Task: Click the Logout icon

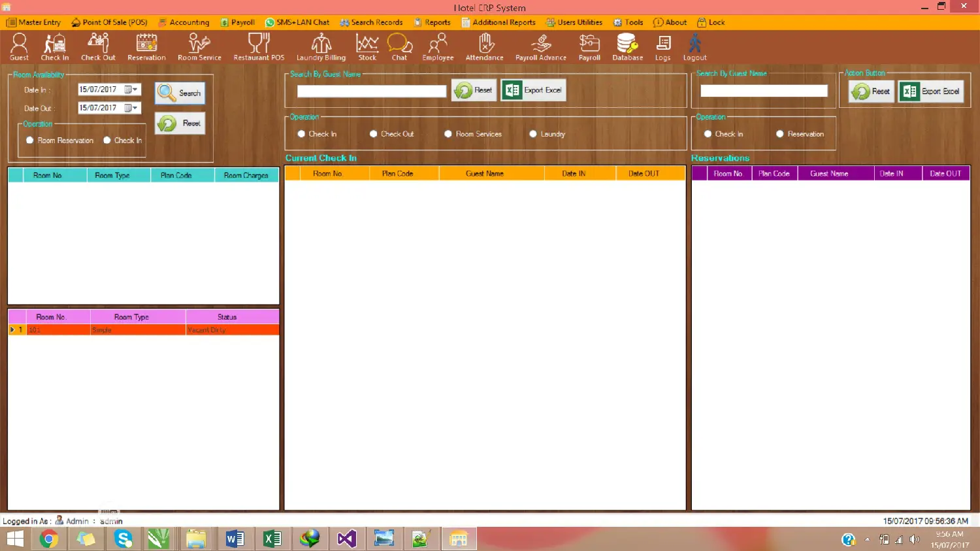Action: coord(694,47)
